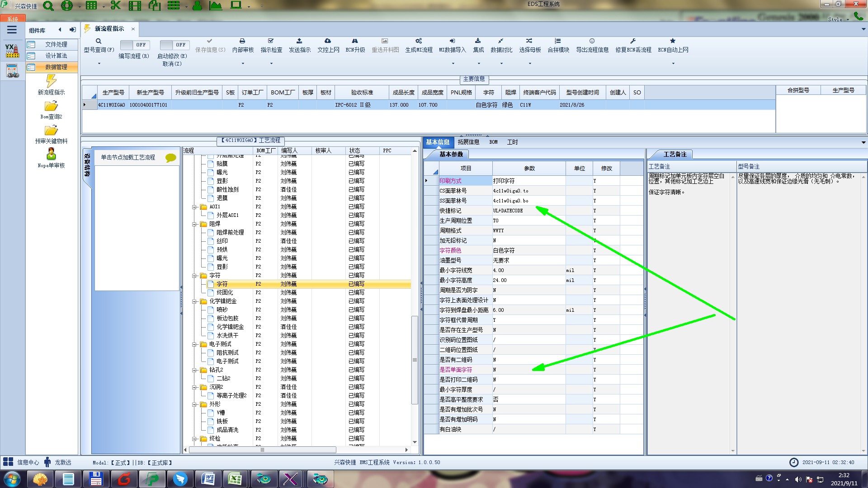This screenshot has height=488, width=868.
Task: Open dropdown arrow under 指示检查
Action: (x=271, y=63)
